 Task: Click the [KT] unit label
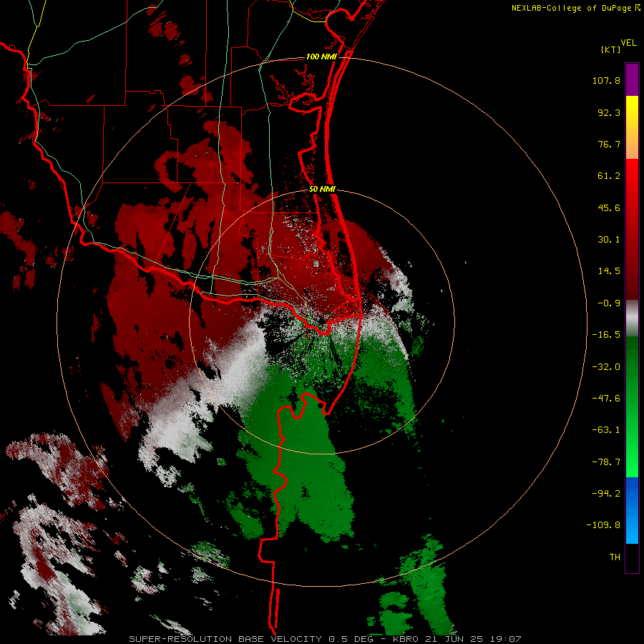610,49
